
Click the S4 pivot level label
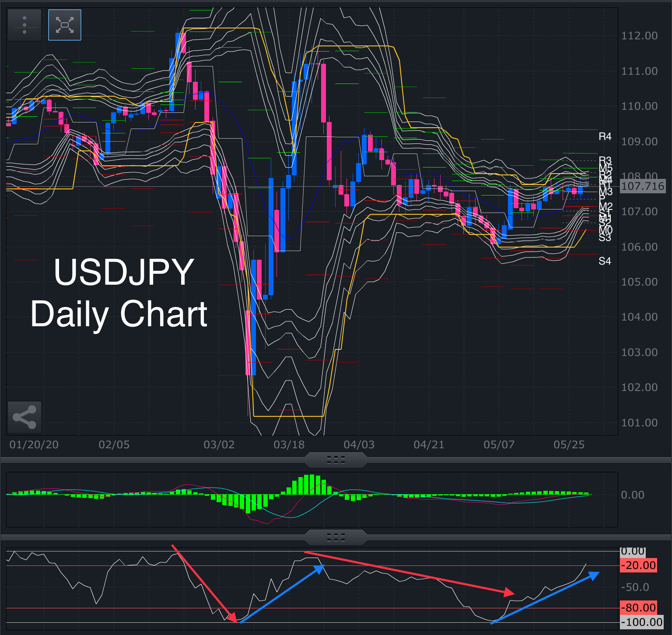tap(605, 261)
